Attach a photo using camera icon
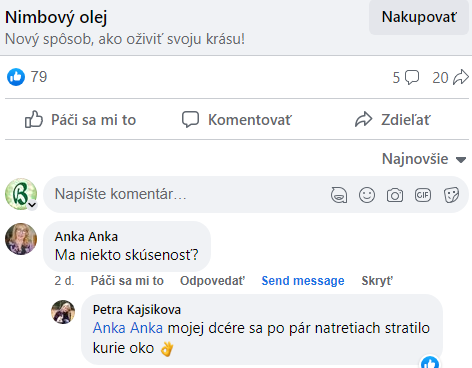 [x=395, y=195]
